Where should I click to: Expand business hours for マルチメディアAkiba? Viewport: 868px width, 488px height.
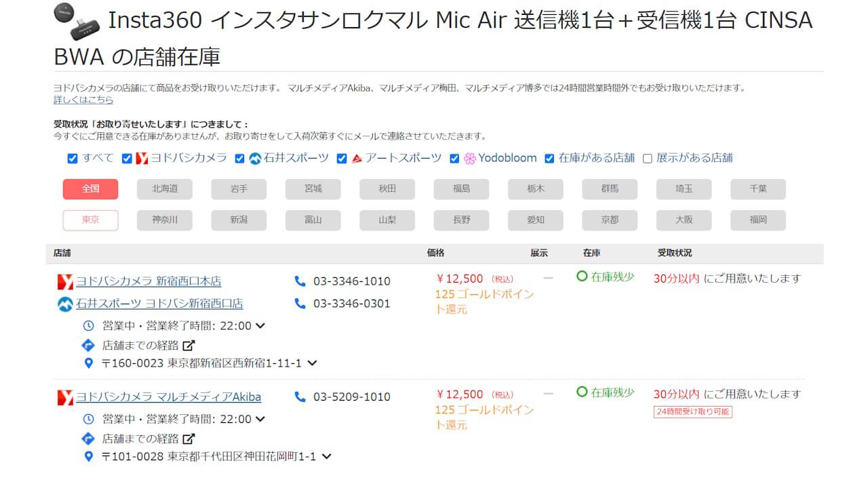coord(260,420)
